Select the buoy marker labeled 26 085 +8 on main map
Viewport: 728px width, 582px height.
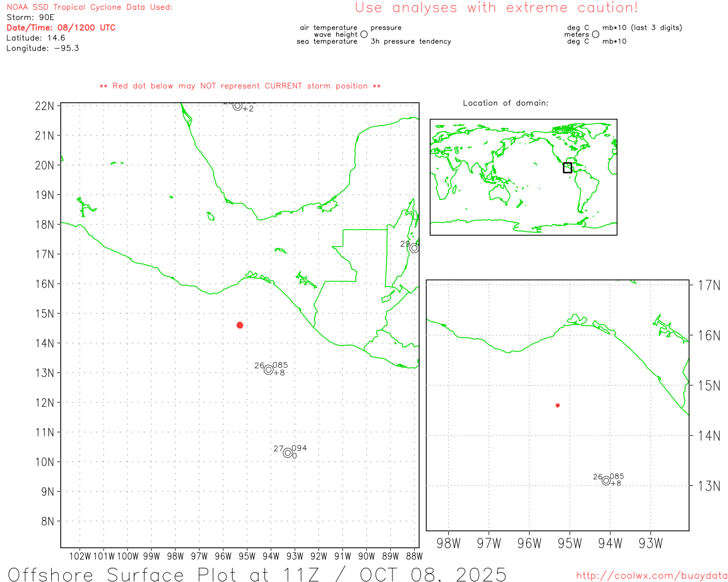click(x=268, y=370)
